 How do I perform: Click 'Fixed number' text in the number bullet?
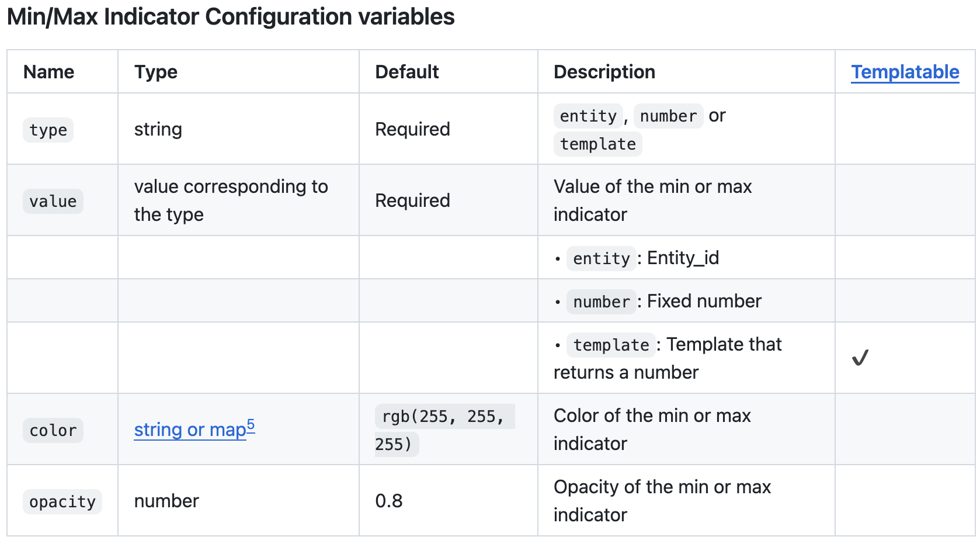704,301
